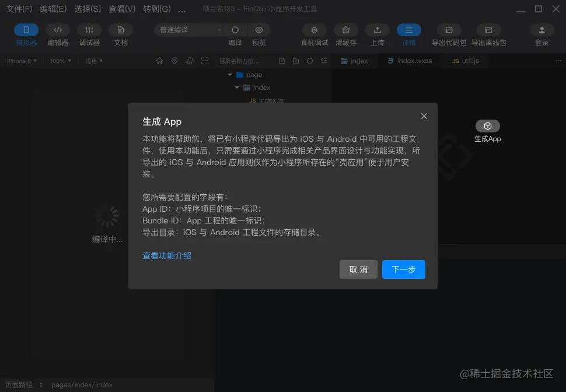The height and width of the screenshot is (392, 566).
Task: Click the 上传 upload icon
Action: point(377,35)
